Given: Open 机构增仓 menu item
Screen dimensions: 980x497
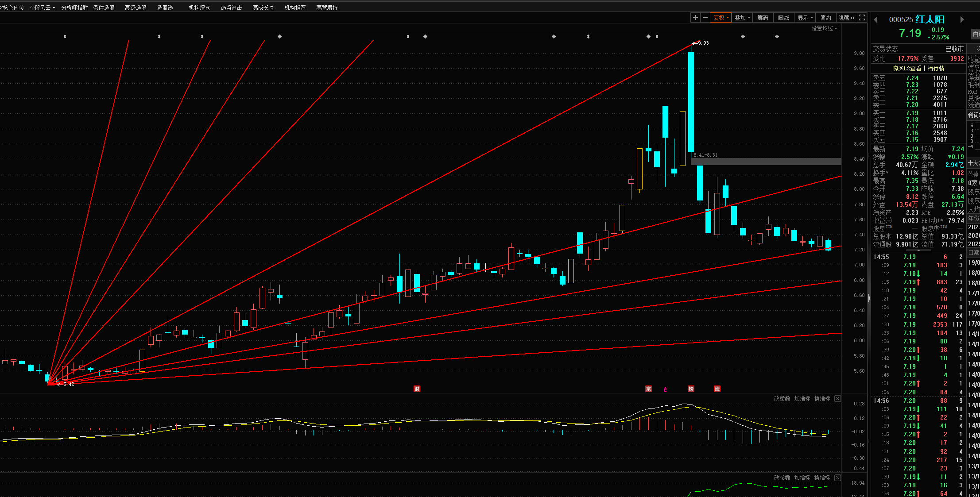Looking at the screenshot, I should 199,8.
